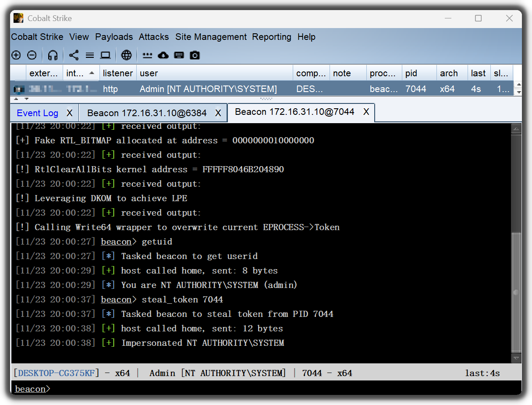Show pivot graph with the share icon
Image resolution: width=532 pixels, height=405 pixels.
pyautogui.click(x=74, y=55)
